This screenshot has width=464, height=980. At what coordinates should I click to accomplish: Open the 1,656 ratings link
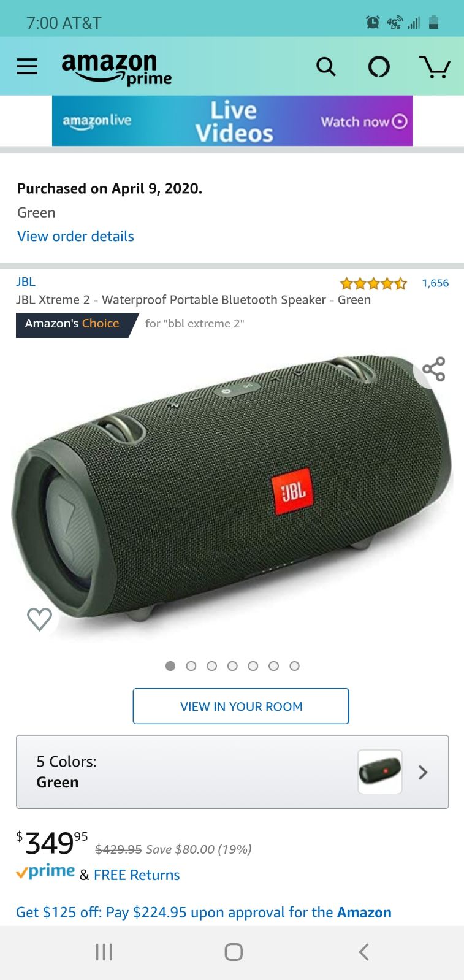tap(435, 283)
